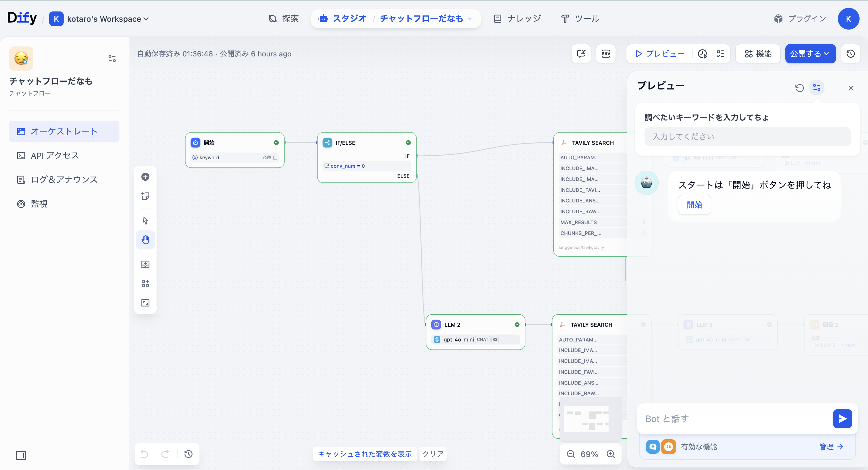The height and width of the screenshot is (470, 868).
Task: Click MAX_RESULTS row in upper Tavily node
Action: click(x=593, y=222)
